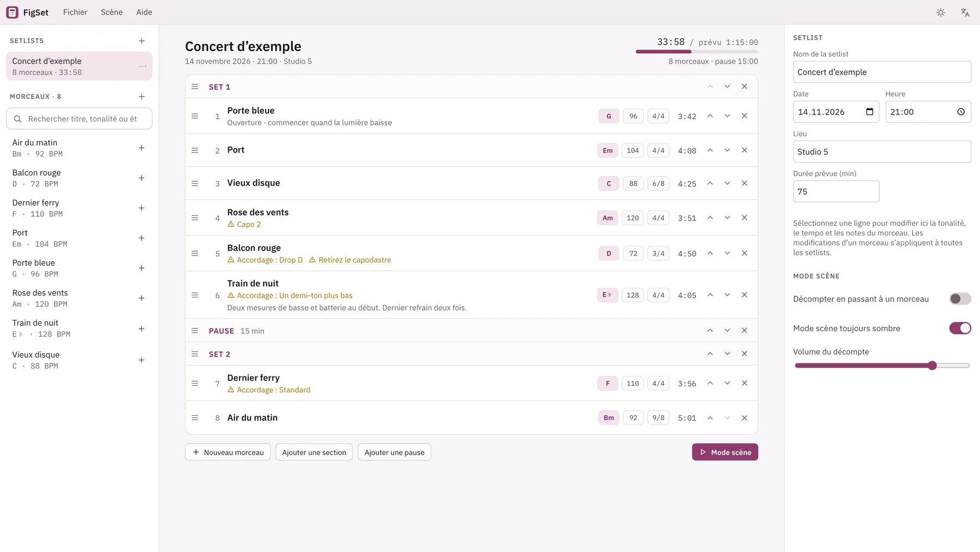Move Balcon rouge down one position
980x552 pixels.
(x=727, y=253)
